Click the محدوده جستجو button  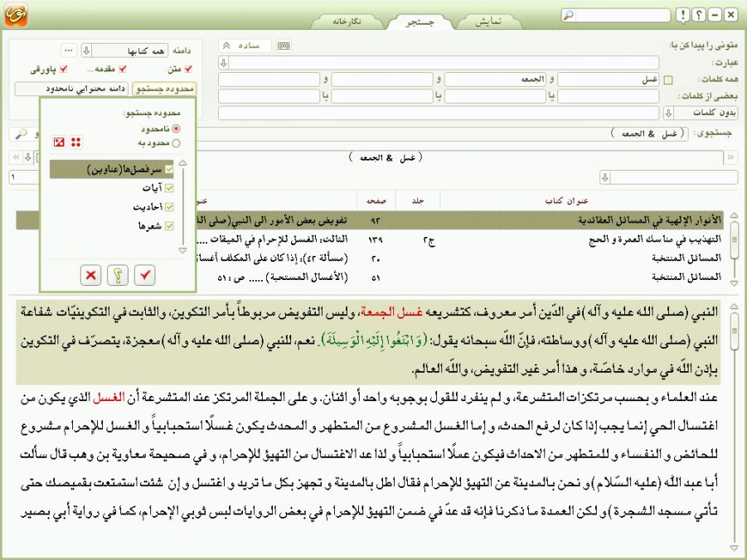coord(164,89)
